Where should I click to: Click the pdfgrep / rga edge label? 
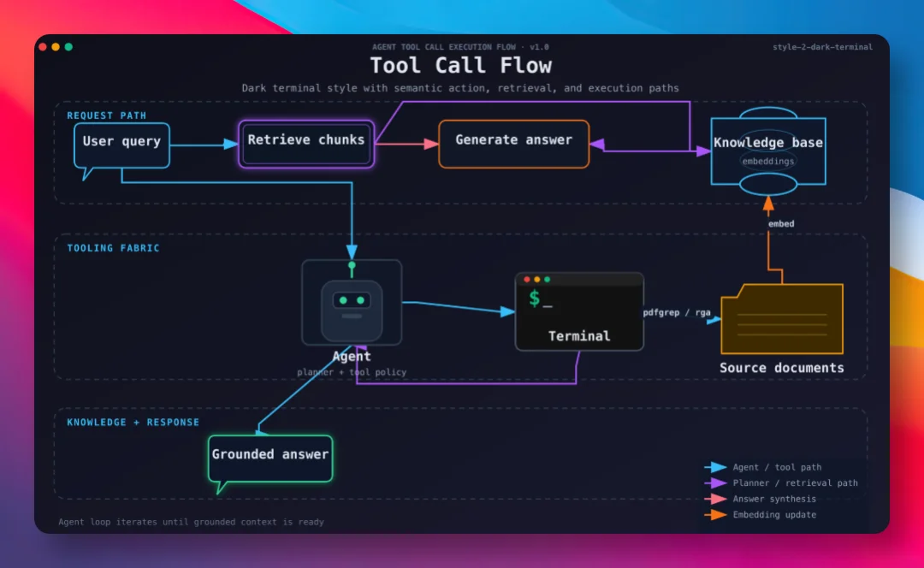(677, 312)
